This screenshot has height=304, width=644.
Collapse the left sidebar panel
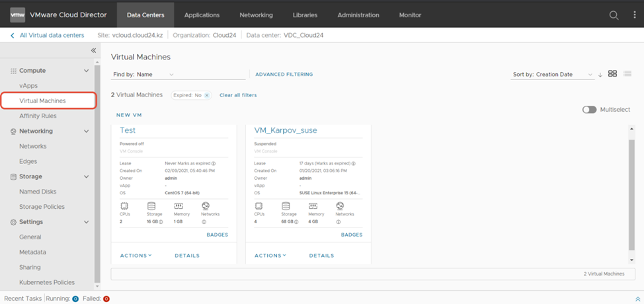point(93,51)
